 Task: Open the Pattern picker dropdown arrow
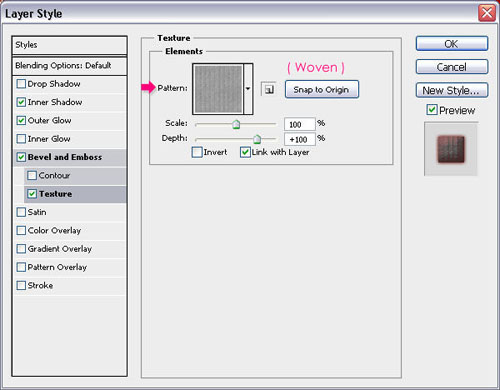[248, 89]
